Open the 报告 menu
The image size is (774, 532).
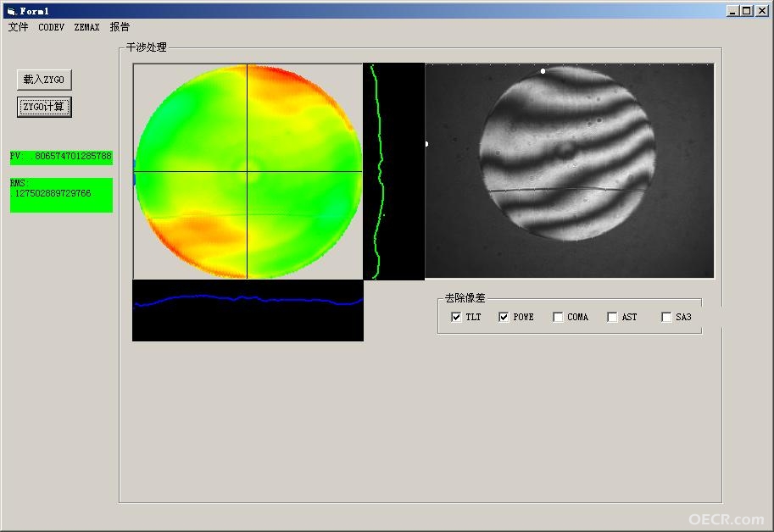click(120, 27)
